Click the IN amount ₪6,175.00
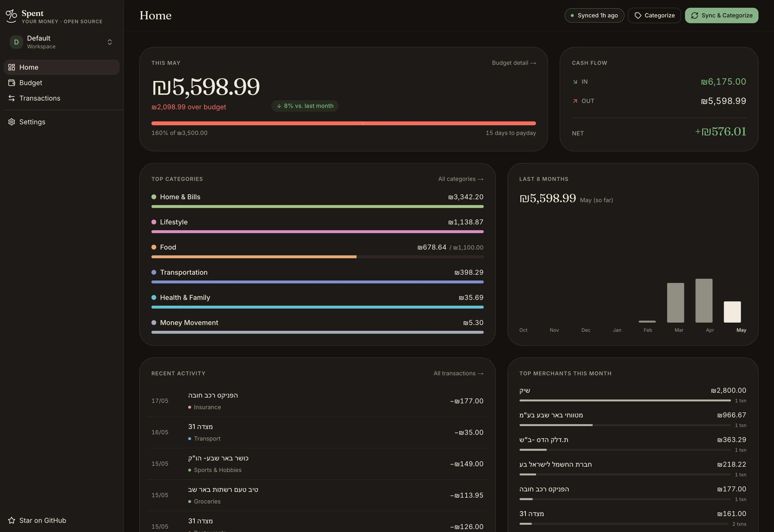Screen dimensions: 774x532 coord(723,82)
